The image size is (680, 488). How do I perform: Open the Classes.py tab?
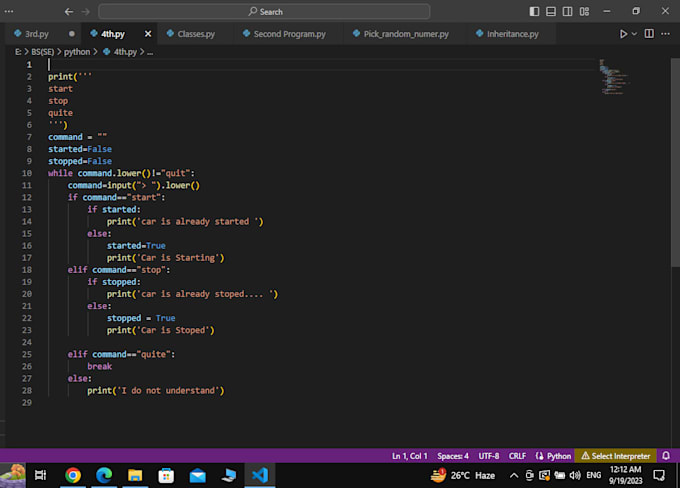click(x=196, y=34)
